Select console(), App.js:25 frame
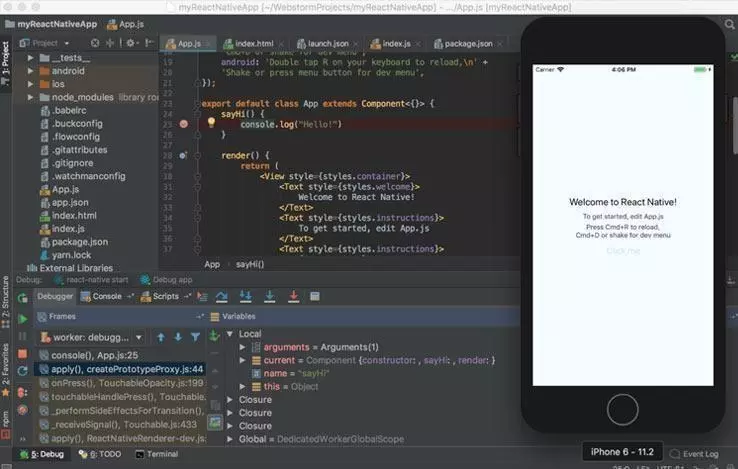This screenshot has width=738, height=469. tap(121, 355)
